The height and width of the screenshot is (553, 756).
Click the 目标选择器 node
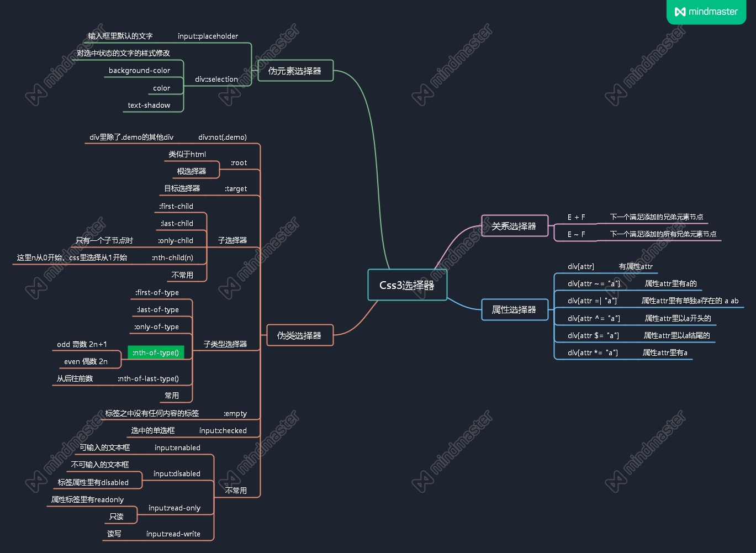tap(182, 189)
